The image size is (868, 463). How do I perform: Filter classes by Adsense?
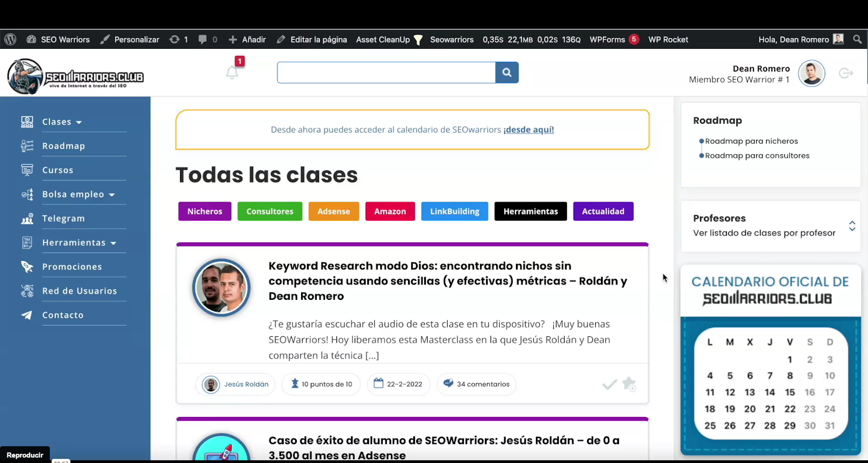point(334,211)
